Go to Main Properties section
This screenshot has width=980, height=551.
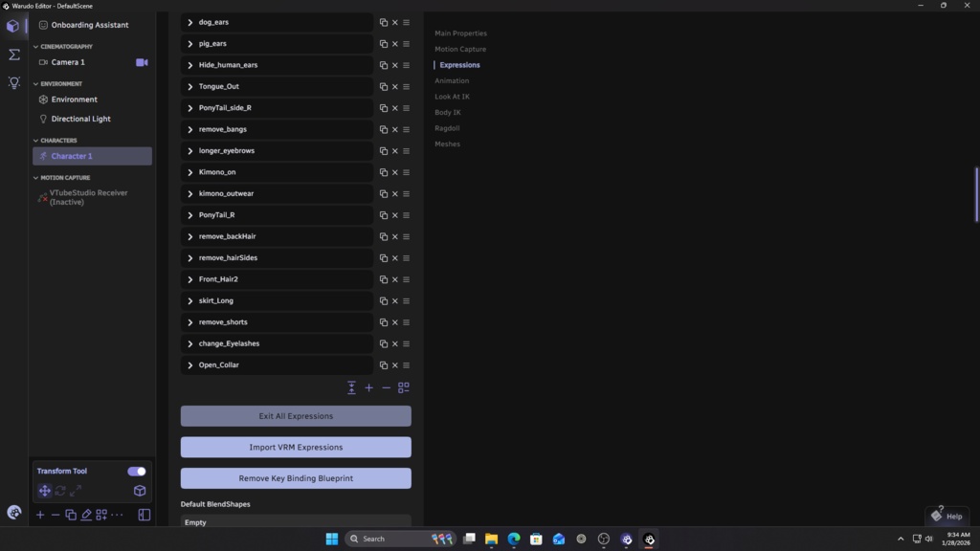pyautogui.click(x=460, y=33)
